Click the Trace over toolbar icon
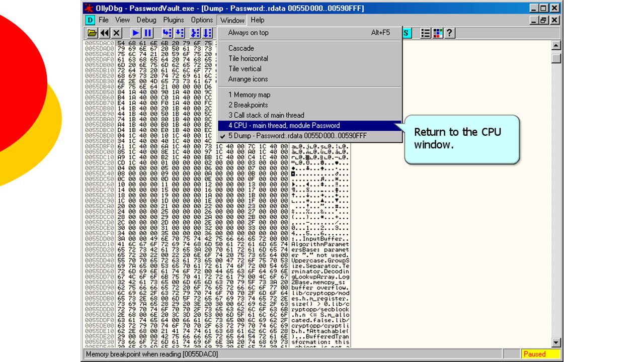This screenshot has height=362, width=644. tap(207, 33)
